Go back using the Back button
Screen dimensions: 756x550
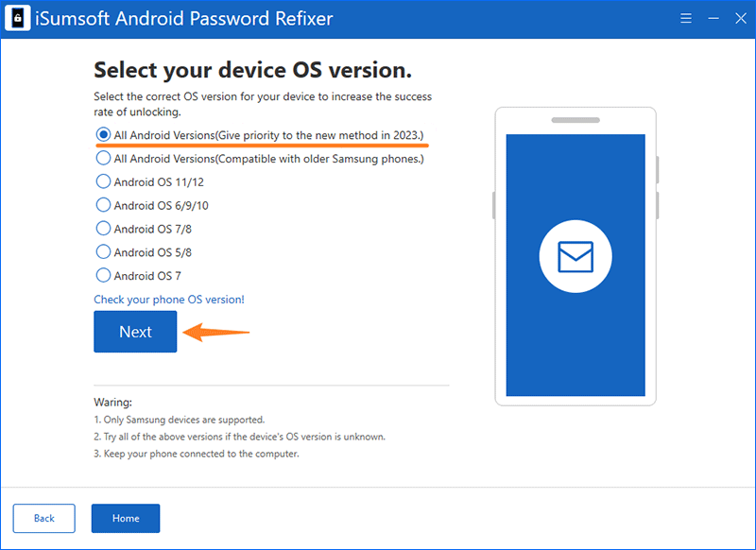[x=43, y=518]
